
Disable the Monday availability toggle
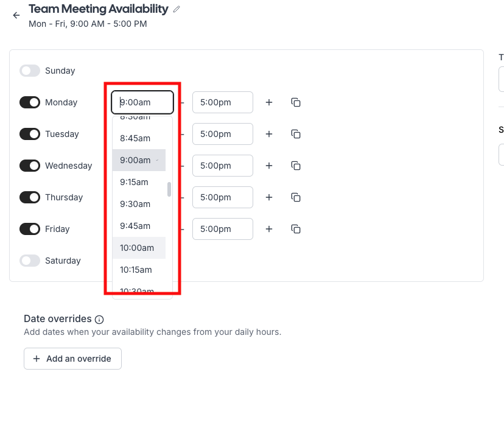(30, 102)
